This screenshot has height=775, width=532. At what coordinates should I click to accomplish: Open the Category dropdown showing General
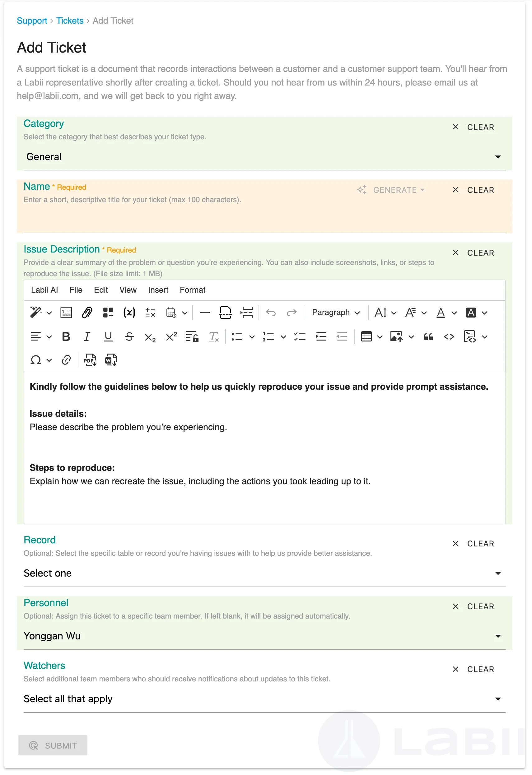coord(264,157)
